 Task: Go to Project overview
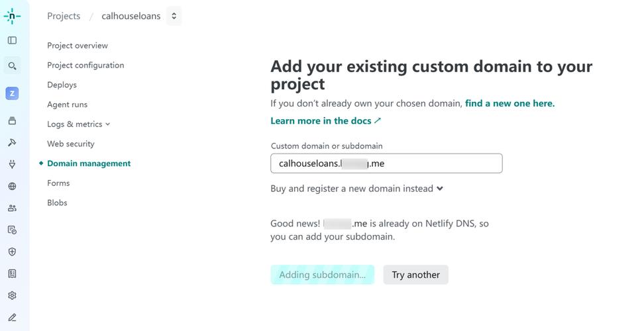(x=78, y=46)
